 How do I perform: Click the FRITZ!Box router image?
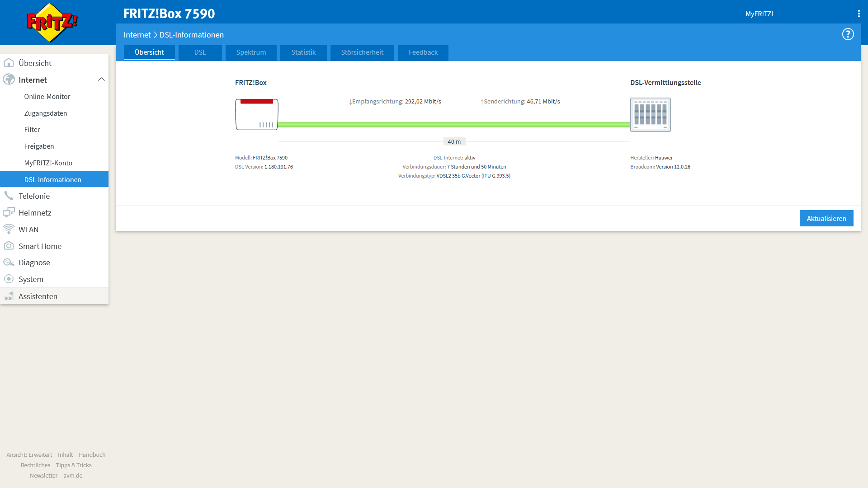256,115
